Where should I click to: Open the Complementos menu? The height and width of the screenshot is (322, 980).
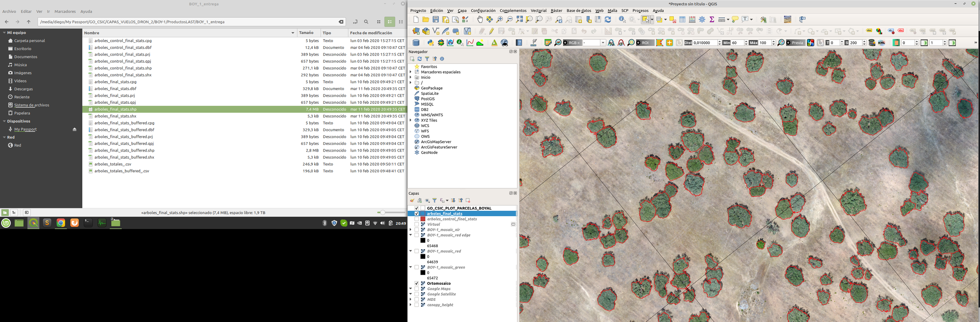coord(513,11)
